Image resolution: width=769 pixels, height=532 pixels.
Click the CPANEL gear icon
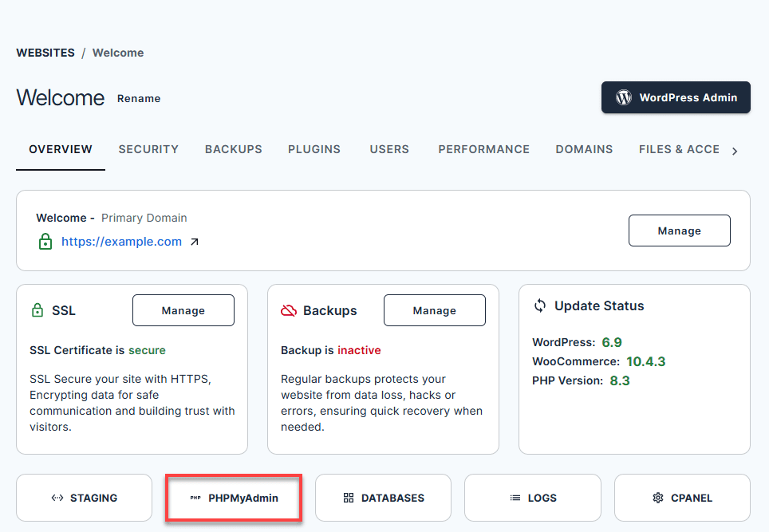pyautogui.click(x=658, y=498)
